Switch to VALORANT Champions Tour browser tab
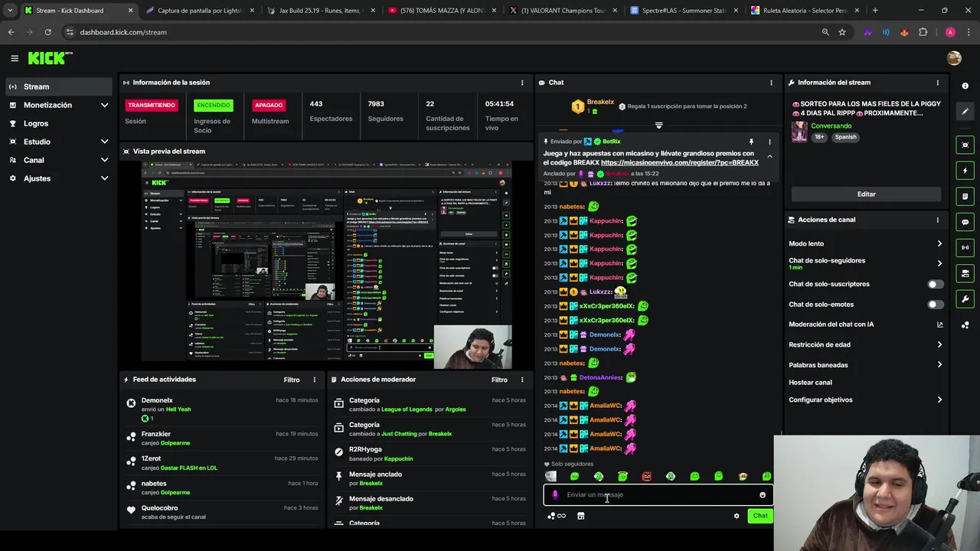The image size is (980, 551). pos(561,11)
